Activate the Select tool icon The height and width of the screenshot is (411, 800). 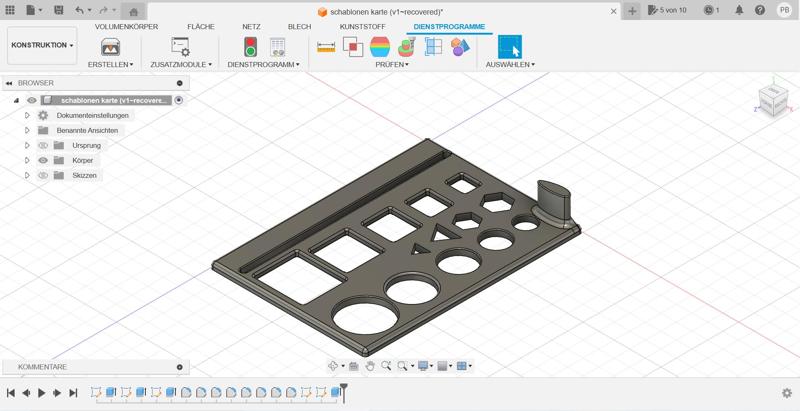tap(510, 47)
